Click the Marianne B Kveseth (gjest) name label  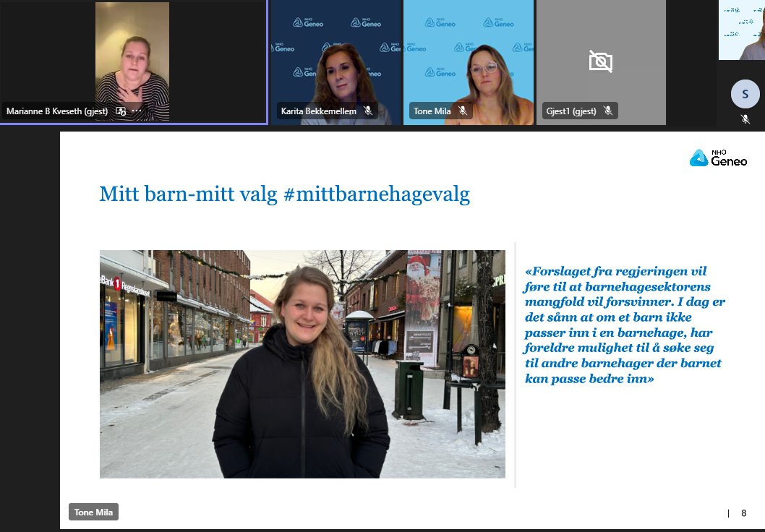[56, 111]
